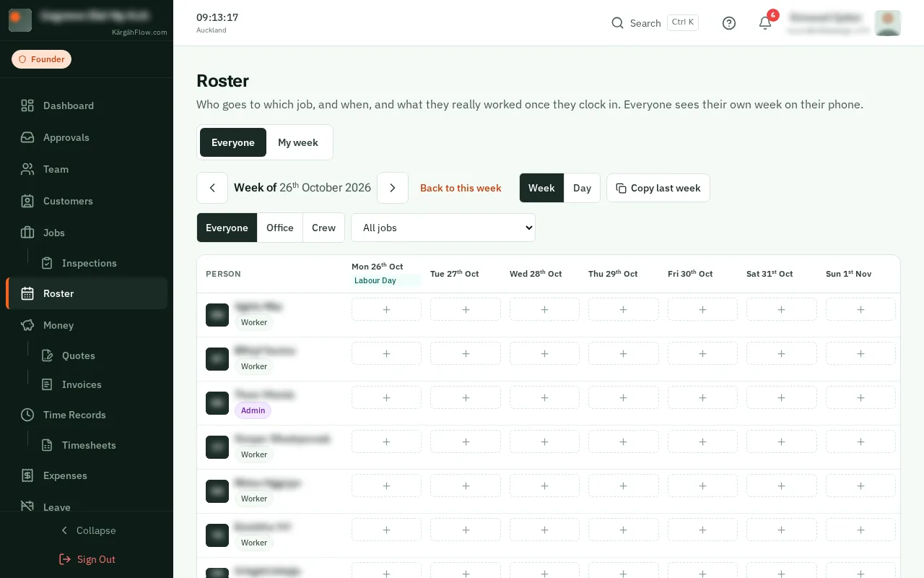Click the Admin role badge
924x578 pixels.
pyautogui.click(x=253, y=410)
